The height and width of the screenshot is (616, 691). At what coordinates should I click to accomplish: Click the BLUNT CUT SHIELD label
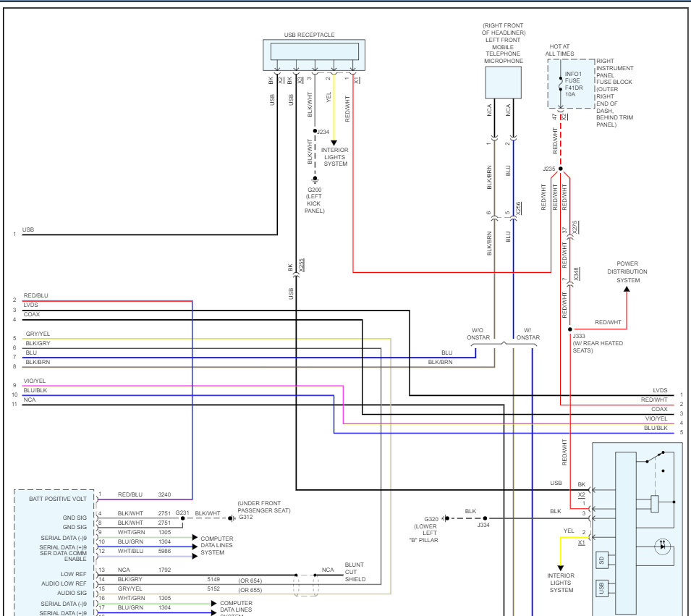(355, 572)
